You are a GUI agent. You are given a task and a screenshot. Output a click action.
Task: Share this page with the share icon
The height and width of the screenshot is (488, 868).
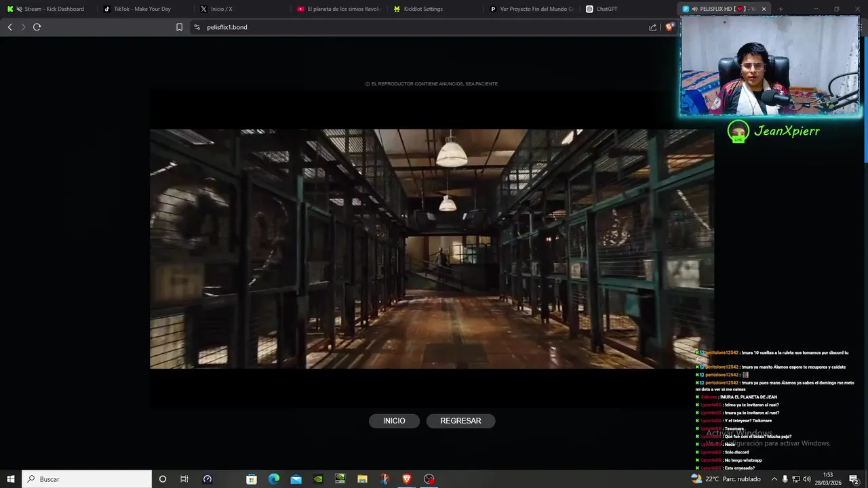[652, 27]
